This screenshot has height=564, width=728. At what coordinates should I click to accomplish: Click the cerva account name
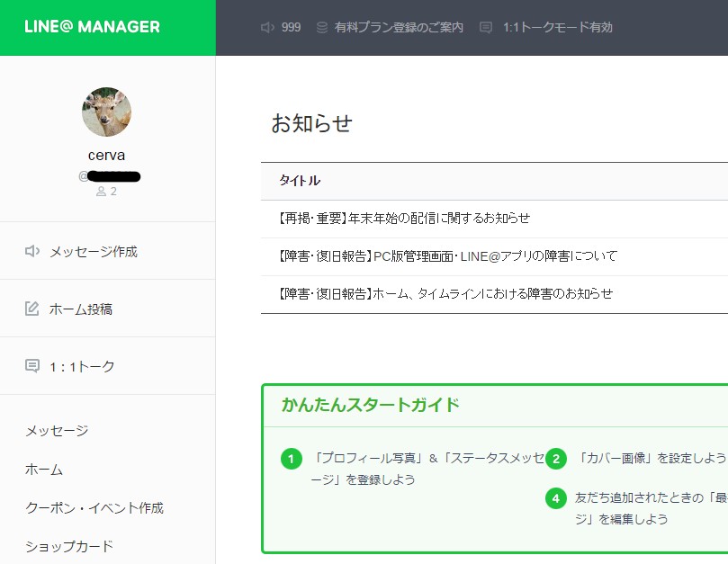(x=107, y=155)
